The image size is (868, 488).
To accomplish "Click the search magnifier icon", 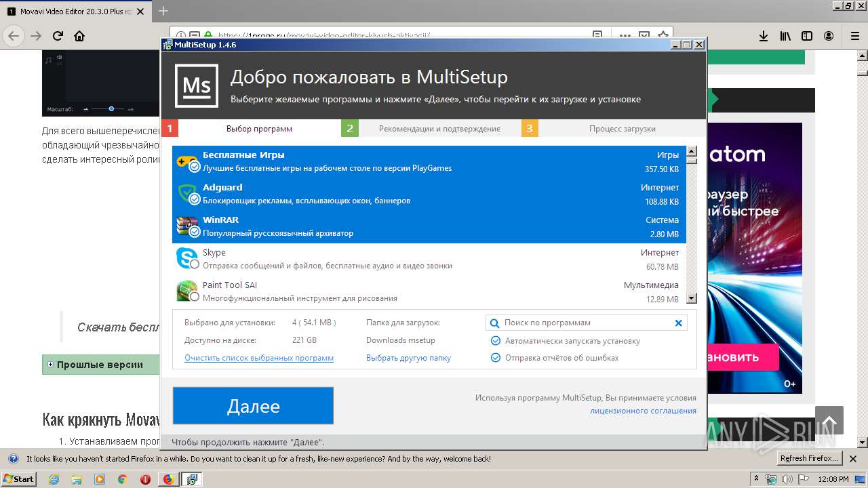I will pos(495,323).
